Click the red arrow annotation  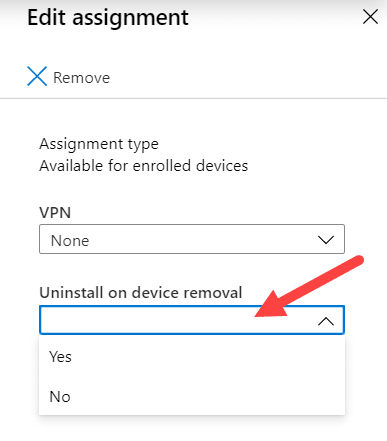coord(309,287)
